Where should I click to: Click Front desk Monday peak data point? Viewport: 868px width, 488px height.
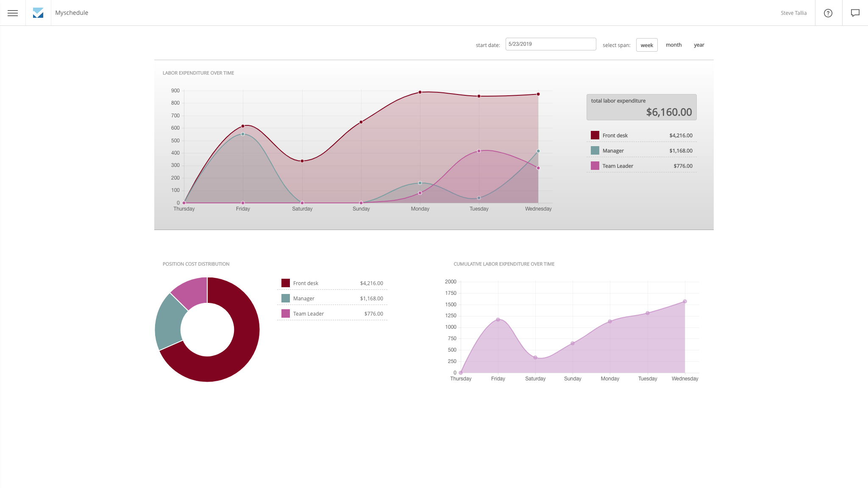click(420, 92)
